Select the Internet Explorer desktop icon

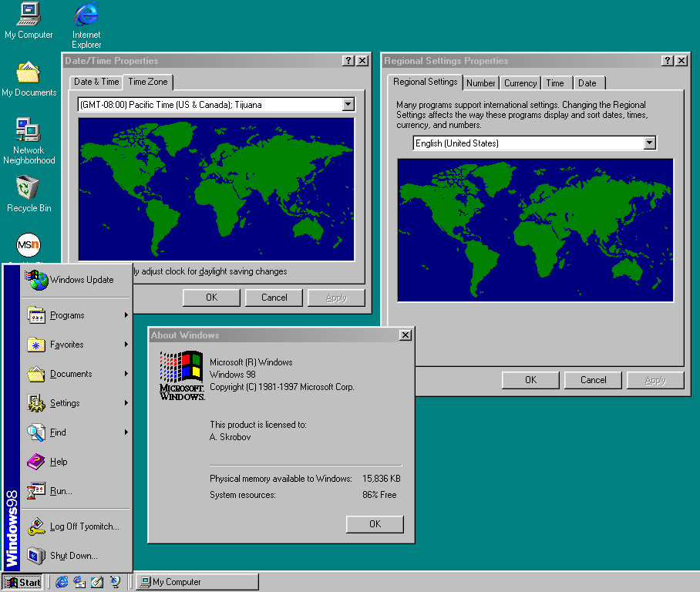(x=86, y=25)
